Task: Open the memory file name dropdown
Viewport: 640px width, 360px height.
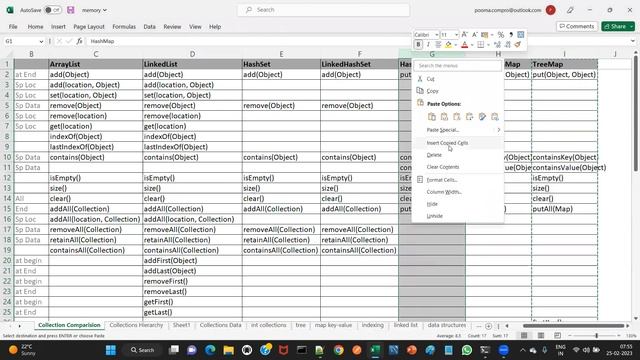Action: pyautogui.click(x=105, y=10)
